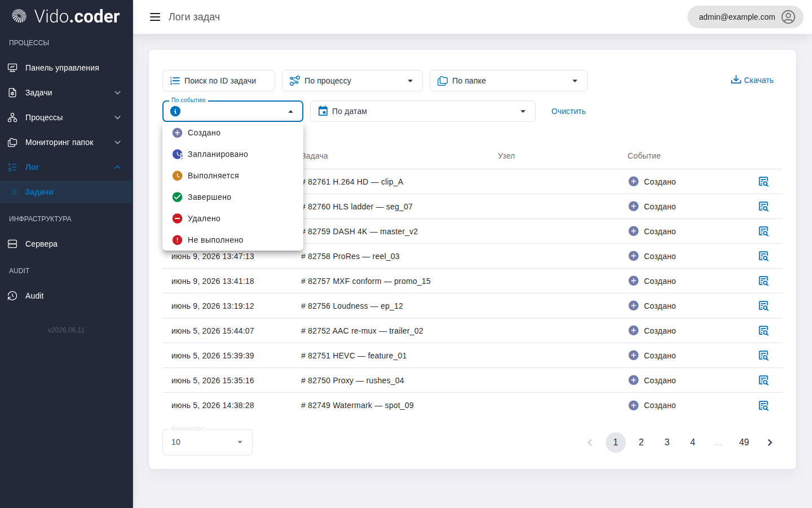Go to the next page arrow
This screenshot has height=508, width=812.
(x=770, y=443)
